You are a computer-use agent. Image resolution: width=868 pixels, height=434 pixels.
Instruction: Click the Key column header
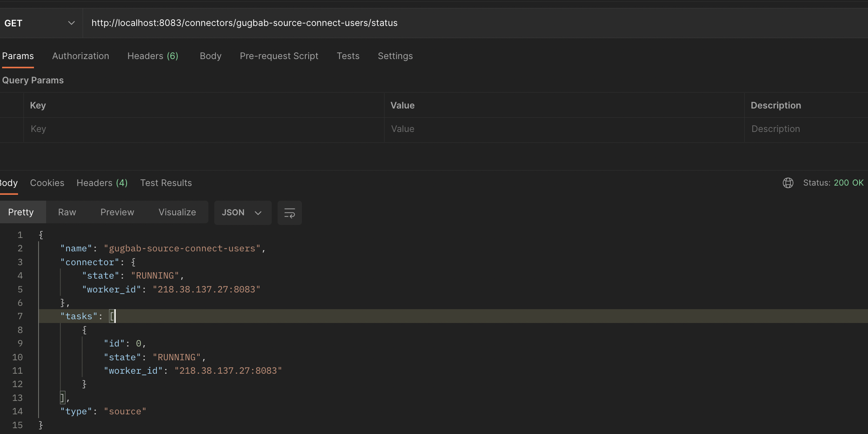pyautogui.click(x=38, y=106)
